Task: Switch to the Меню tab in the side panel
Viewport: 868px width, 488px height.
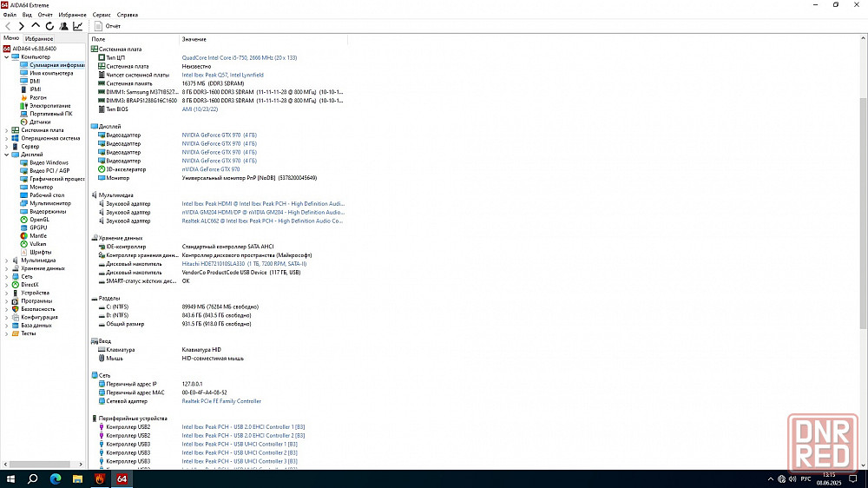Action: tap(11, 38)
